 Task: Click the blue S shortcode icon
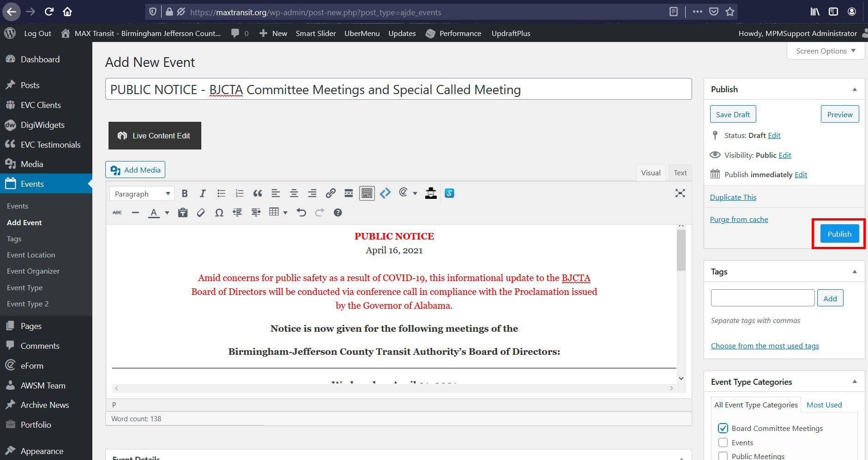point(449,193)
